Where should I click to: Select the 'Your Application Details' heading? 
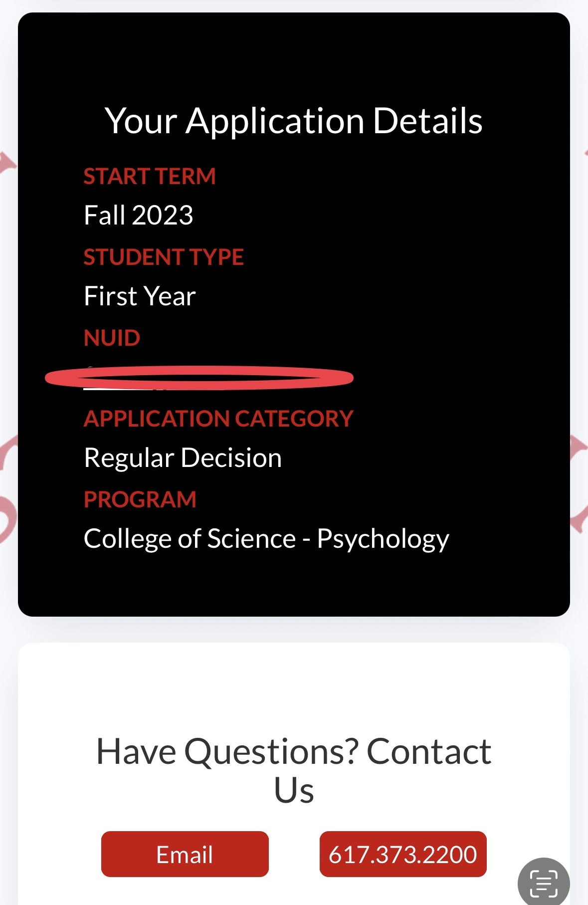pos(294,121)
